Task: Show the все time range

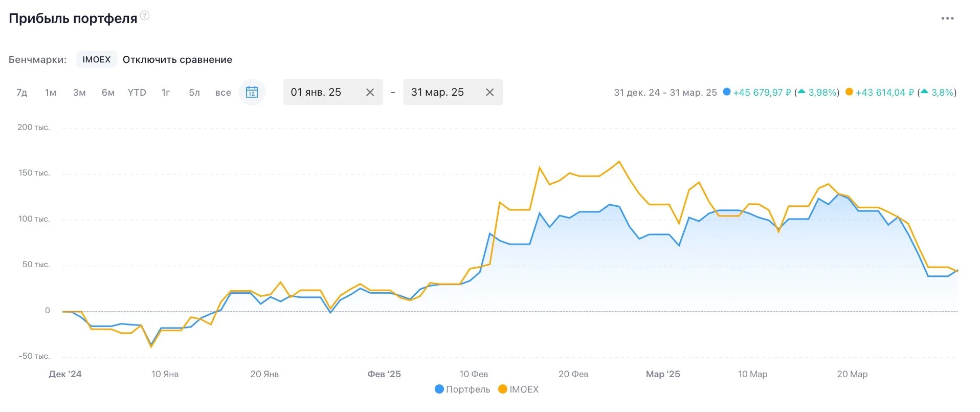Action: (223, 93)
